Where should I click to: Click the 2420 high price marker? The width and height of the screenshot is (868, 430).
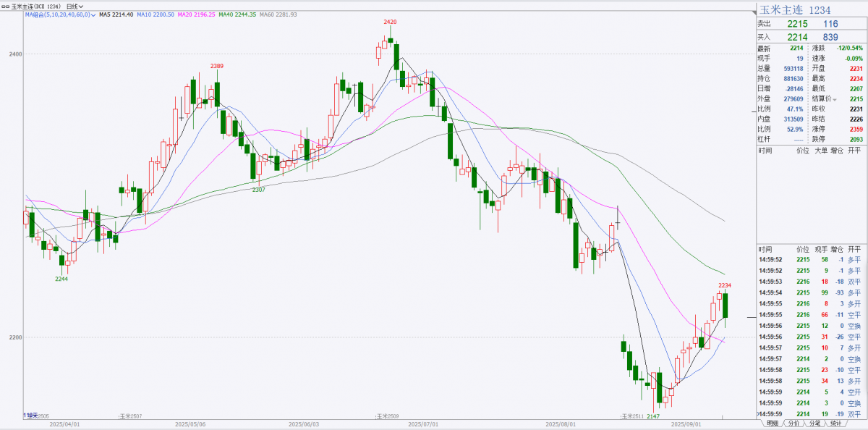[x=390, y=22]
